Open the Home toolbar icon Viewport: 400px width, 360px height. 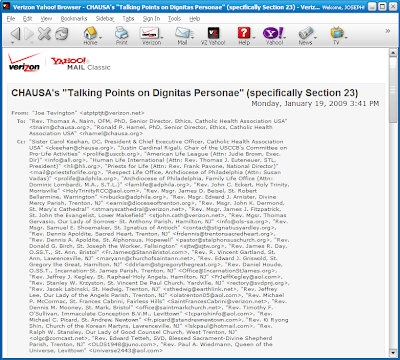pyautogui.click(x=90, y=36)
